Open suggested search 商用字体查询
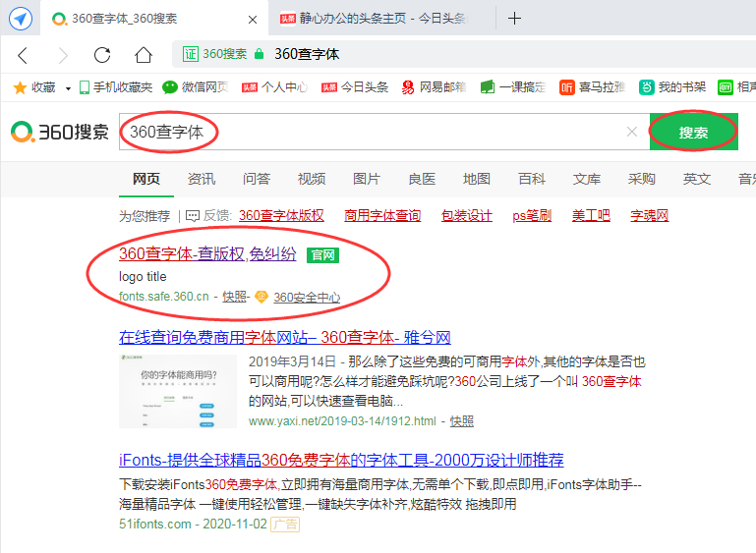Viewport: 756px width, 553px height. point(382,216)
